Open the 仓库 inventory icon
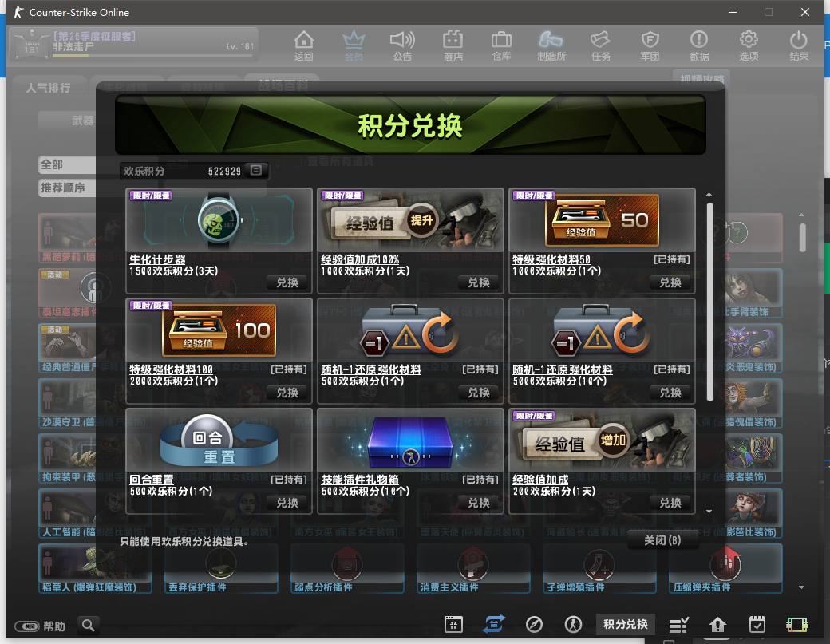The height and width of the screenshot is (644, 830). point(501,45)
